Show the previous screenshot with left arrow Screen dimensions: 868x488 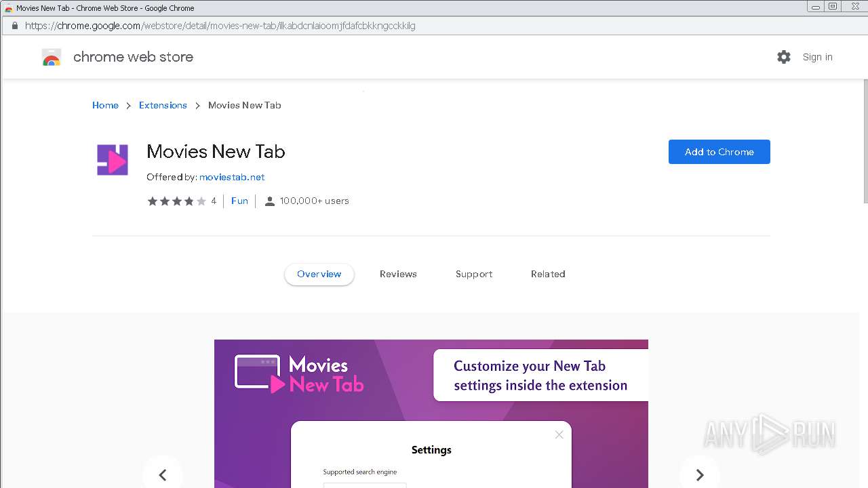point(163,475)
